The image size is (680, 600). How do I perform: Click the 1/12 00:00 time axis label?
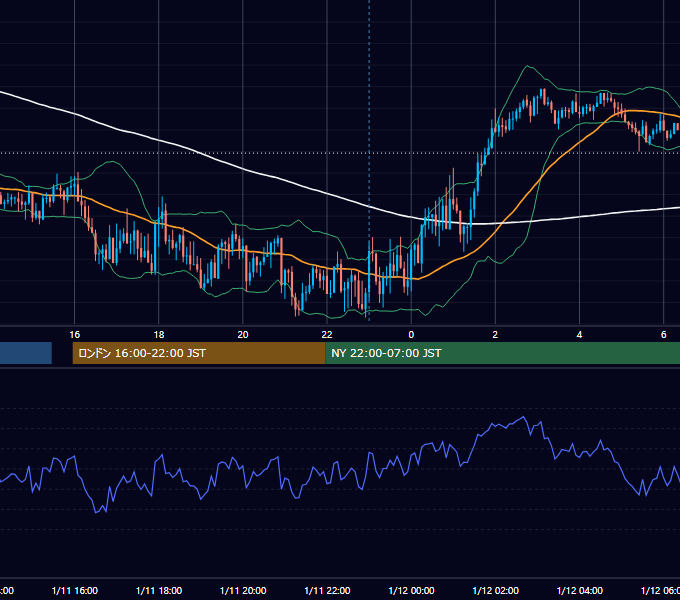411,590
